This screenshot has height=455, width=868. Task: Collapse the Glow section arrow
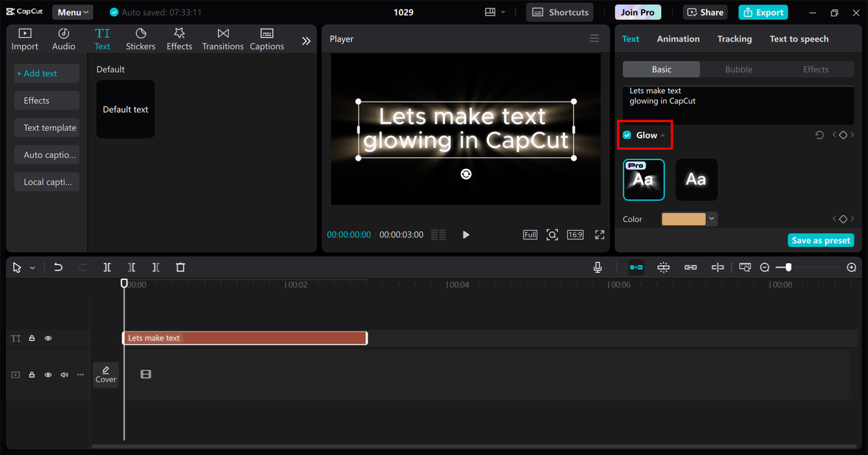663,136
